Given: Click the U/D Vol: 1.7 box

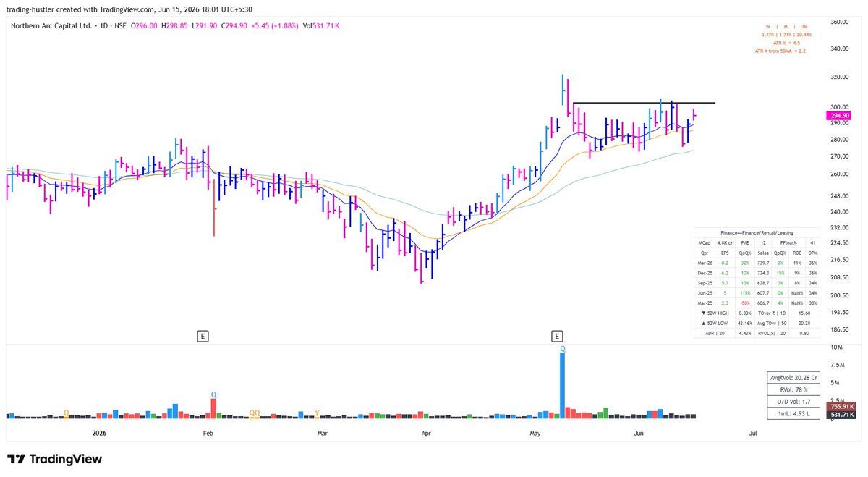Looking at the screenshot, I should (x=795, y=400).
